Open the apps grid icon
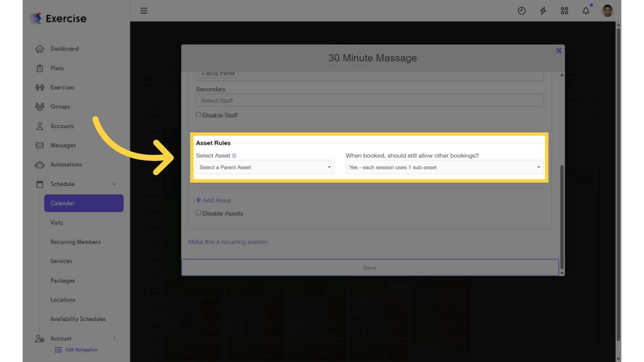Screen dimensions: 644x362 point(564,11)
